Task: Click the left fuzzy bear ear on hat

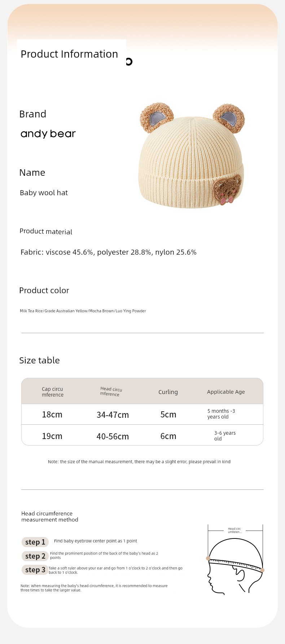Action: (157, 117)
